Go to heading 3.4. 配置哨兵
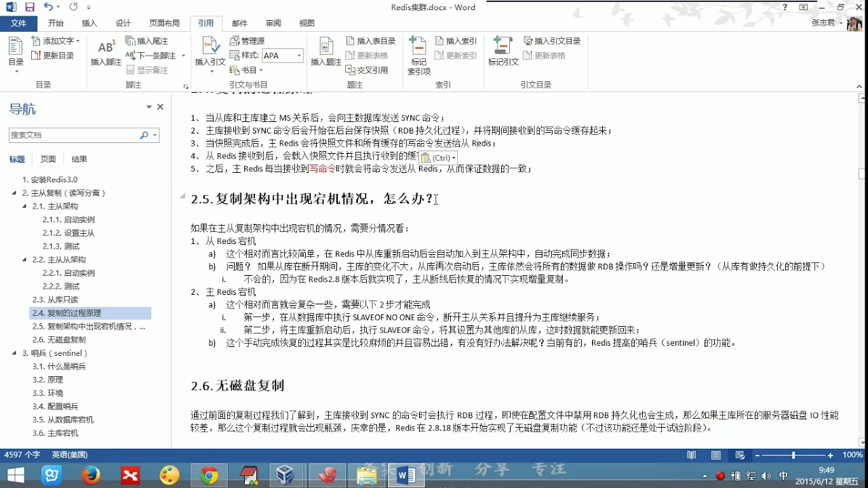The width and height of the screenshot is (868, 488). pos(55,407)
